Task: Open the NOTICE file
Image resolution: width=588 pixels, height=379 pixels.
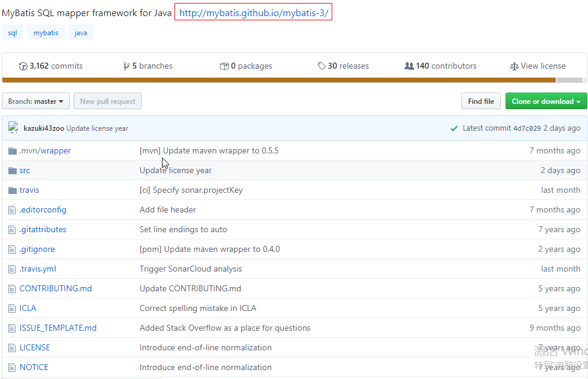Action: 33,367
